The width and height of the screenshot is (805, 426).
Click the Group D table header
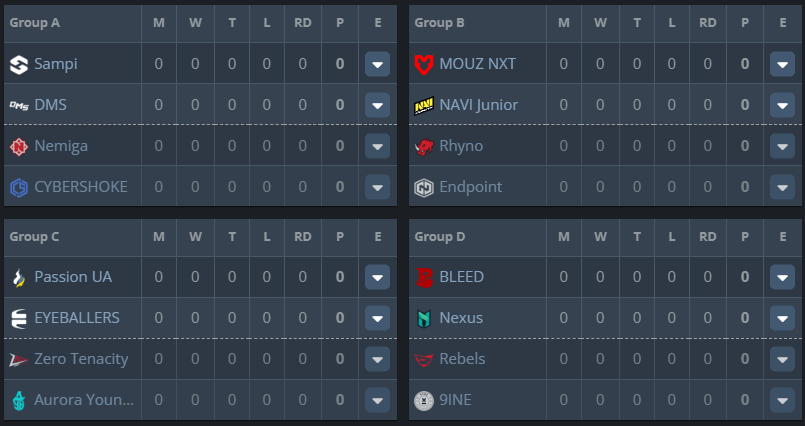click(x=439, y=237)
